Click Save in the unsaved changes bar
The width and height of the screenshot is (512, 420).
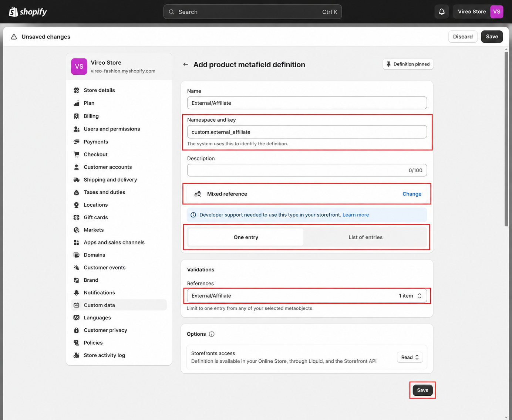coord(492,37)
